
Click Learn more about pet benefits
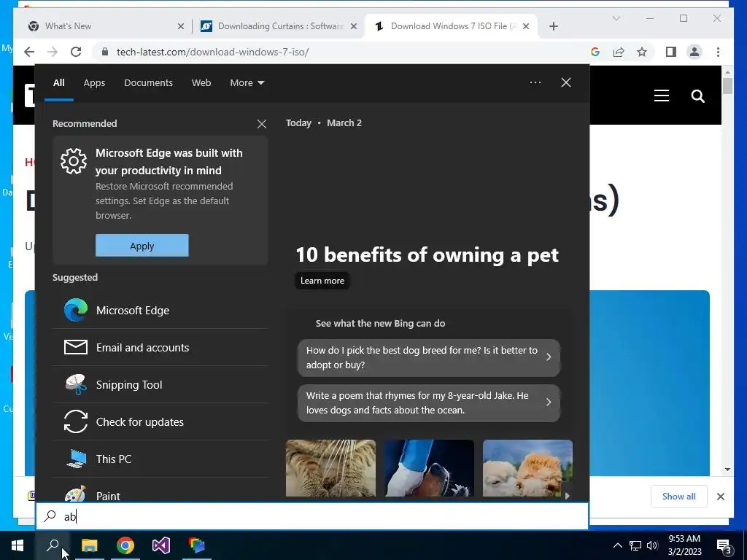click(x=322, y=281)
